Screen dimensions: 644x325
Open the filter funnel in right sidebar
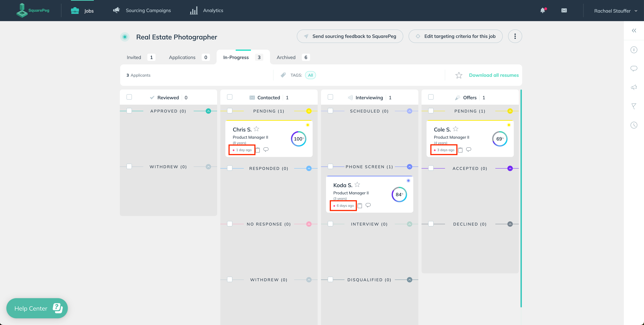(634, 106)
